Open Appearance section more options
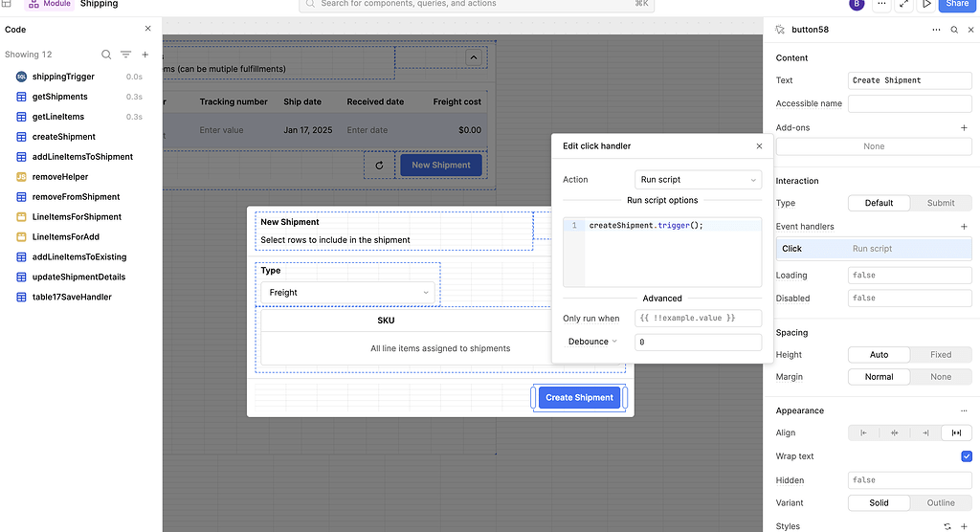980x532 pixels. 964,410
